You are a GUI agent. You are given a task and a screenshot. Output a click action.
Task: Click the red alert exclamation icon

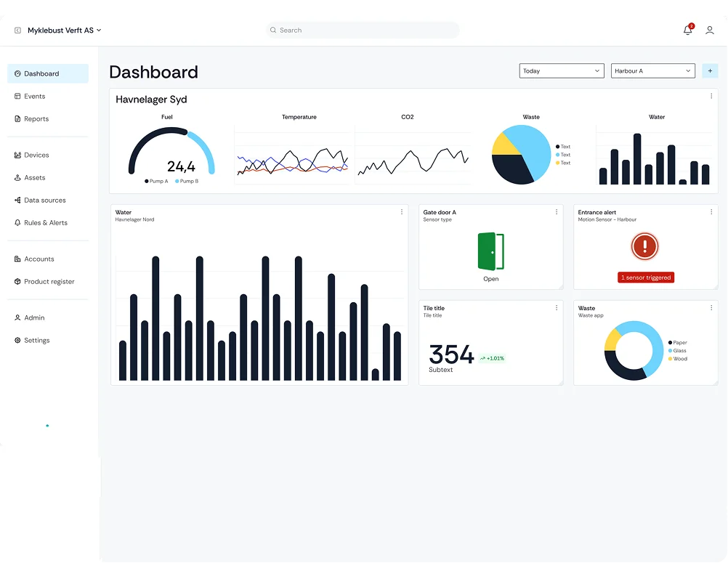[644, 247]
